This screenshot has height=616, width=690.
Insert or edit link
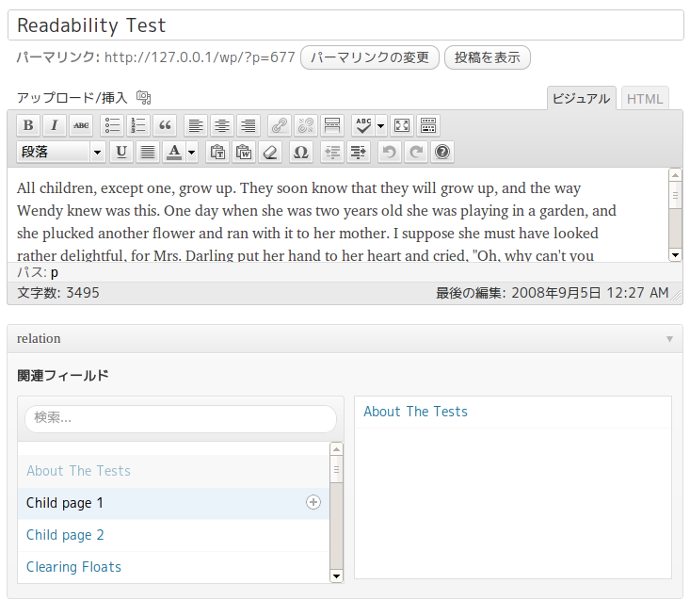click(279, 125)
